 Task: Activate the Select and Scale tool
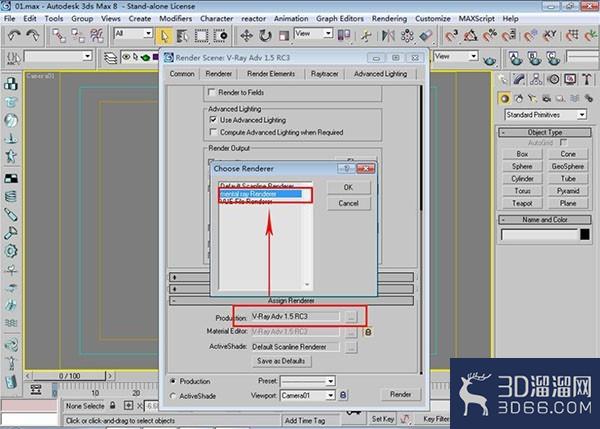(x=284, y=36)
